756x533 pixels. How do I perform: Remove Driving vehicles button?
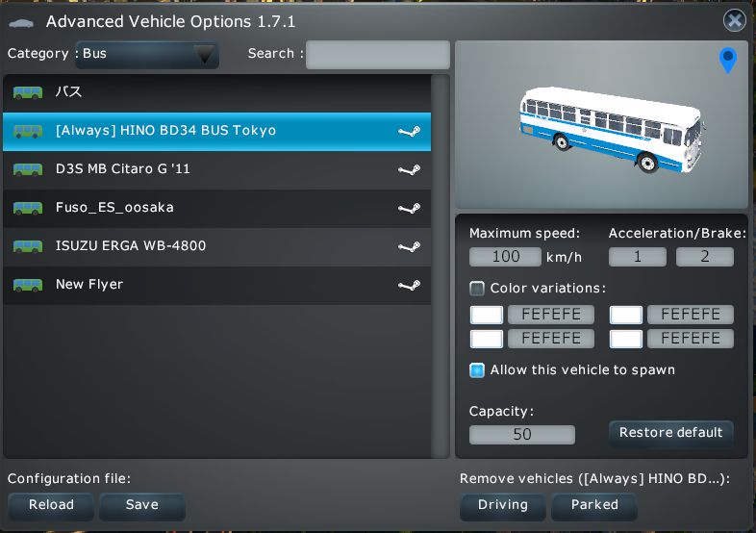click(503, 505)
